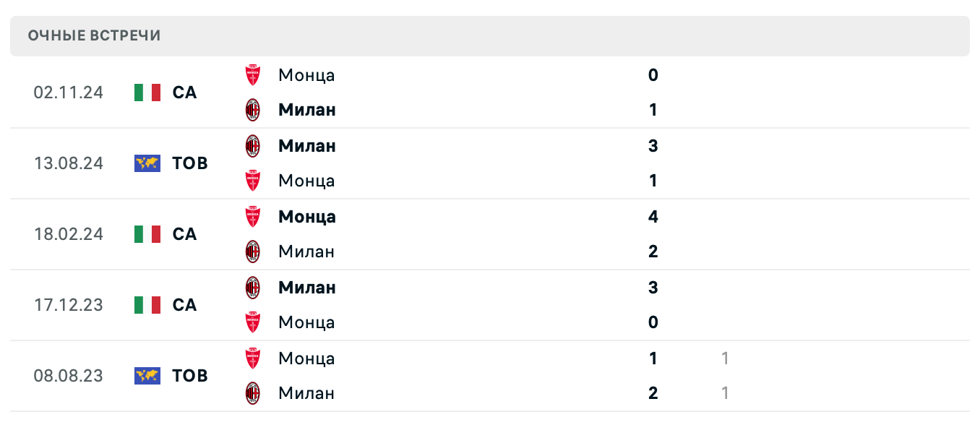The height and width of the screenshot is (425, 980).
Task: Click the 17.12.23 match date
Action: 69,305
